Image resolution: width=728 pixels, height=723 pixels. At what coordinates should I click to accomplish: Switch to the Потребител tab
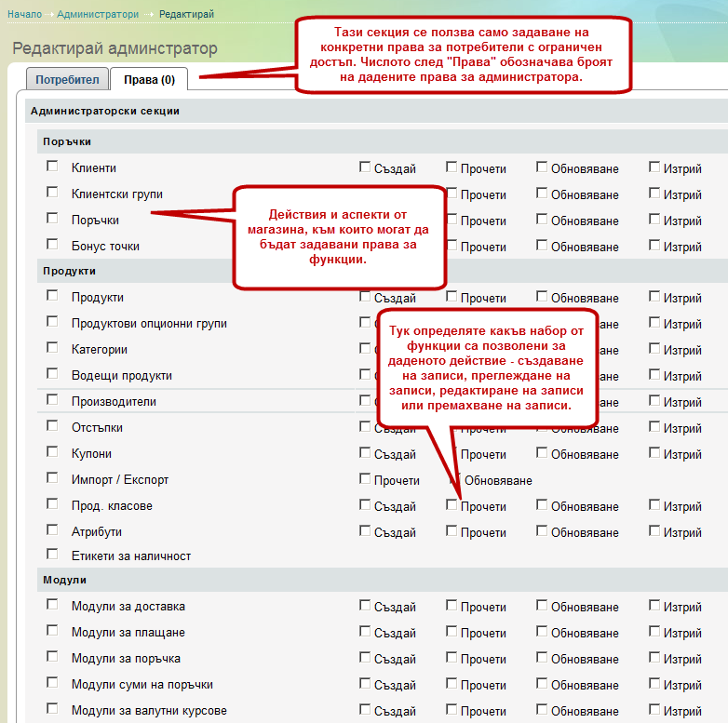click(67, 80)
